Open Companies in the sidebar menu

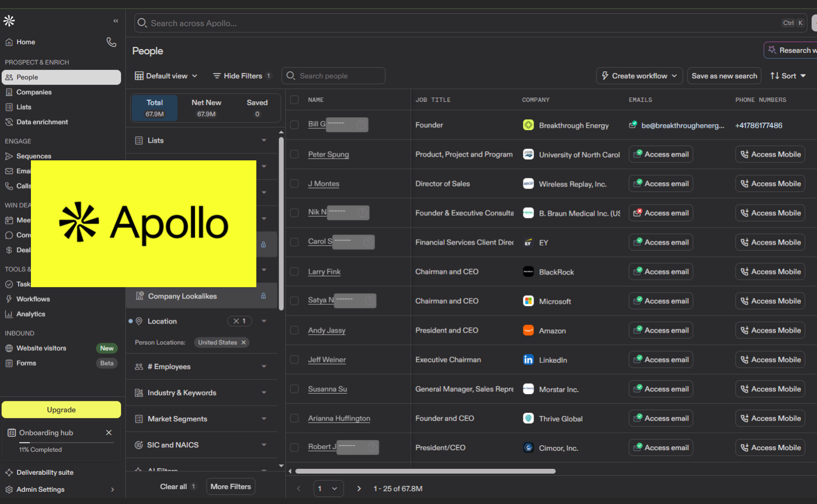(x=34, y=92)
